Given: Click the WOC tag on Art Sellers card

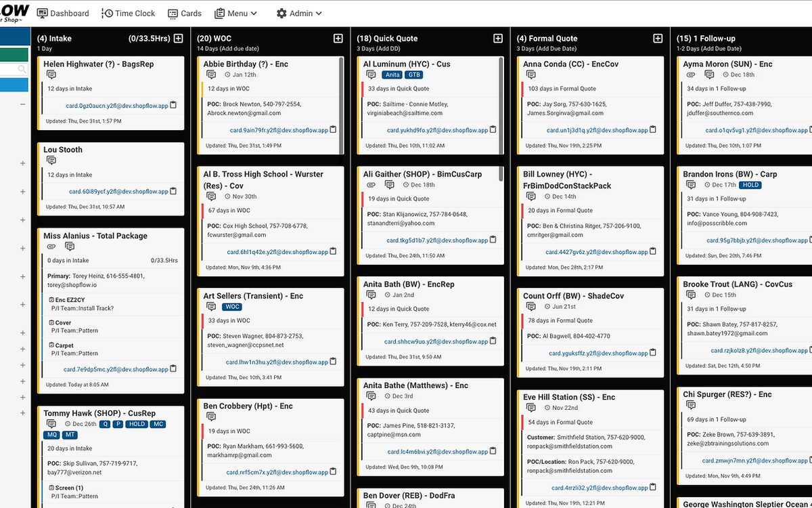Looking at the screenshot, I should click(232, 307).
